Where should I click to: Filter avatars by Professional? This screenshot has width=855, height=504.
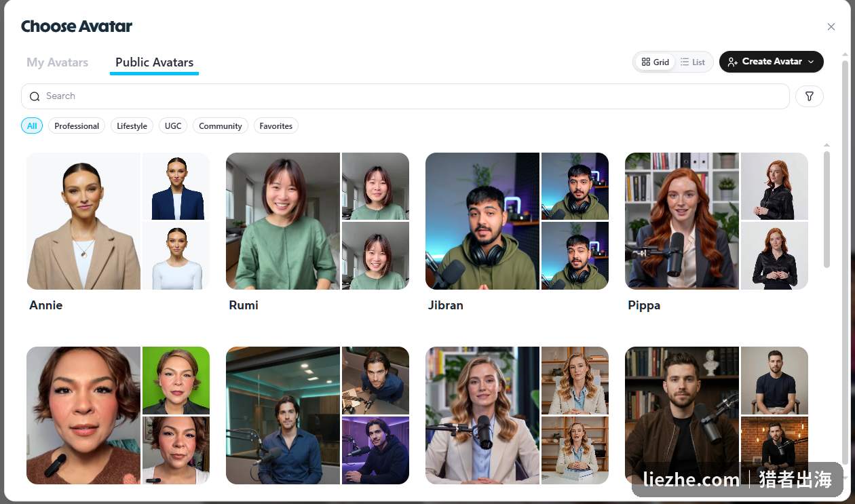point(77,125)
